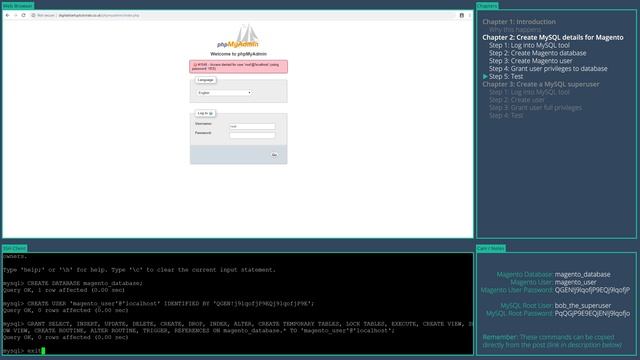Select Step 2: Create Magento database
This screenshot has width=640, height=360.
[538, 53]
